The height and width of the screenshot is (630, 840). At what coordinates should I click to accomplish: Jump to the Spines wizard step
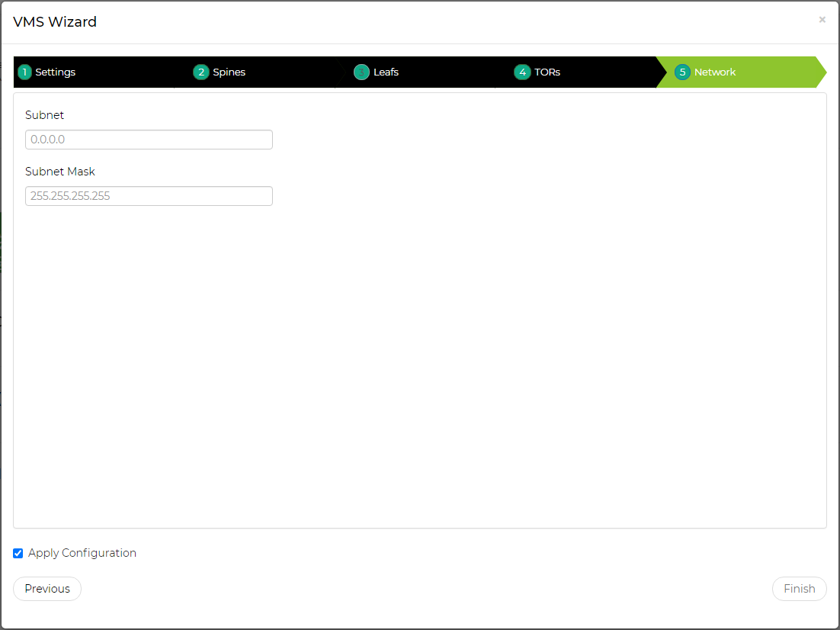point(229,72)
